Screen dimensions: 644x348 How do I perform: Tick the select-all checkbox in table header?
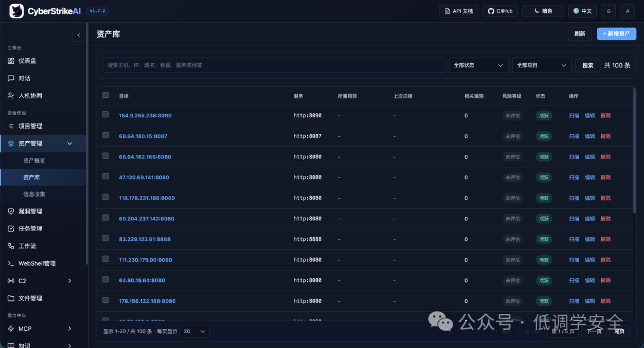click(x=106, y=95)
